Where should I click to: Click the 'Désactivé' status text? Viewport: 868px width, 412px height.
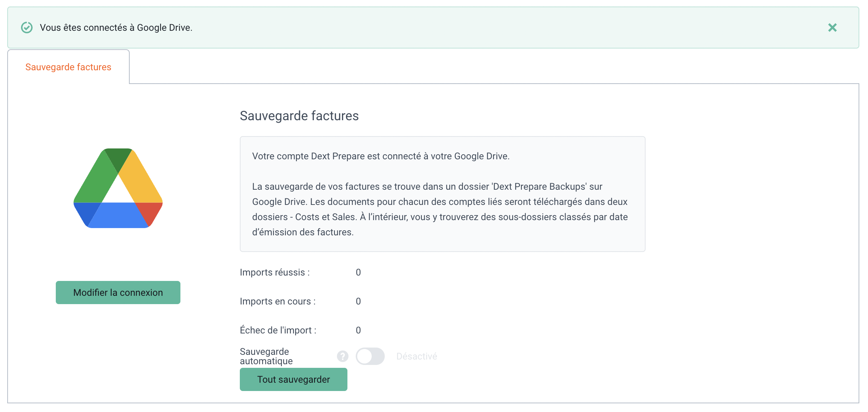(417, 356)
